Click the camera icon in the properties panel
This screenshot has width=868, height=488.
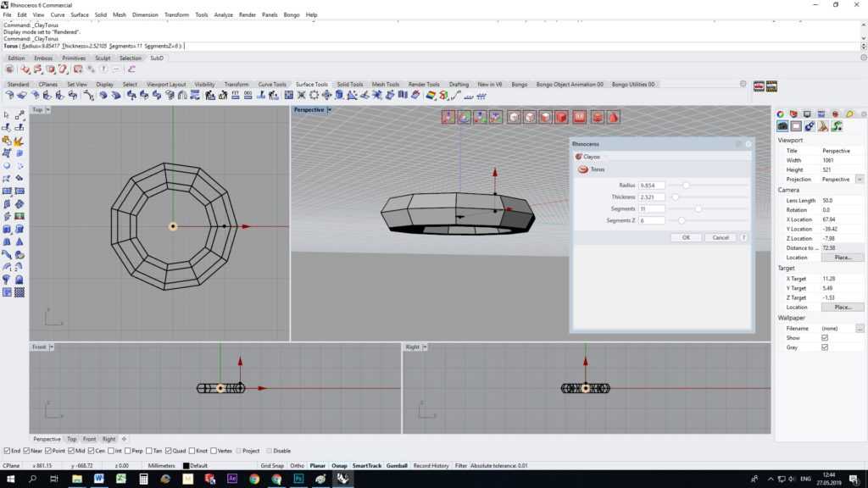(782, 126)
